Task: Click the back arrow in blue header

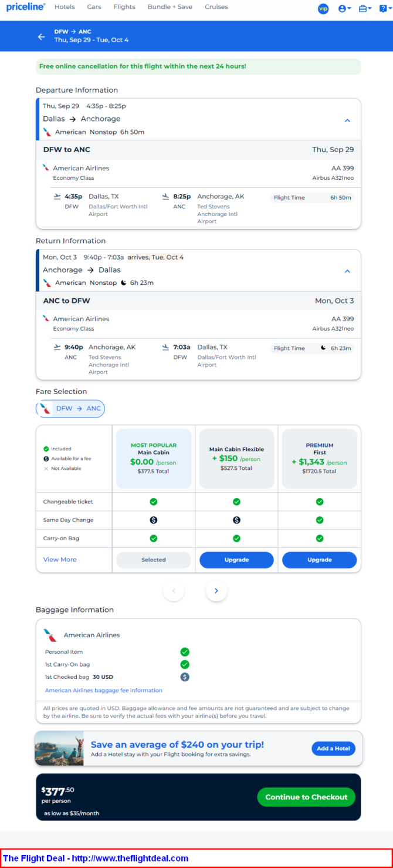Action: point(41,36)
